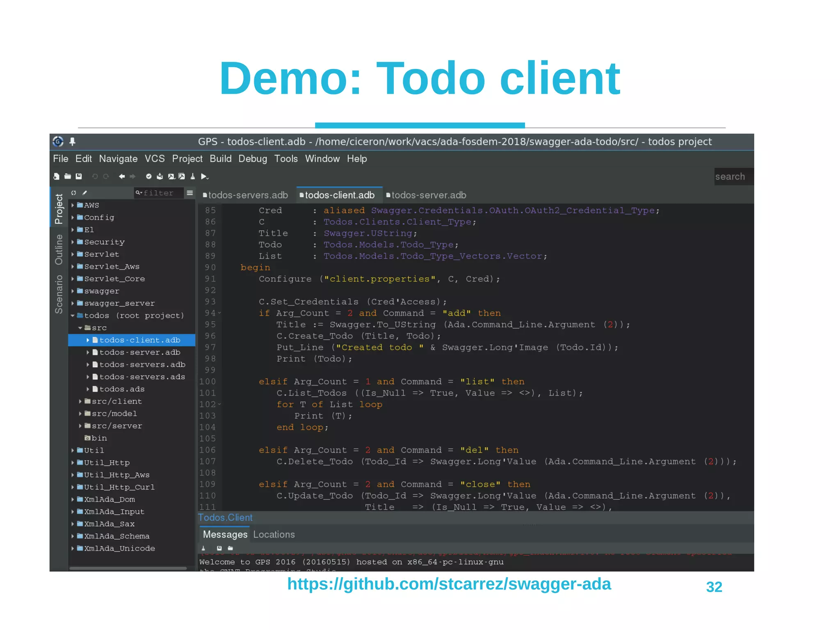
Task: Switch to the todos-servers.adb editor tab
Action: [x=245, y=195]
